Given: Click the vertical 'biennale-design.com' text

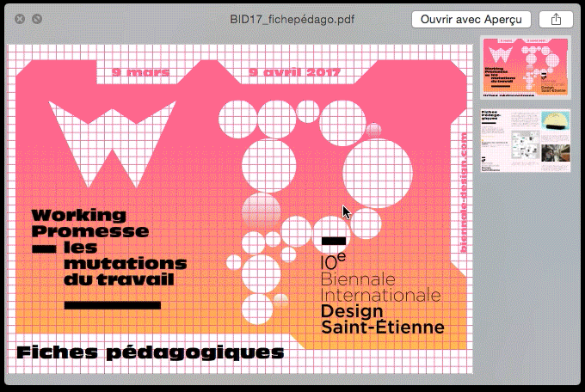Looking at the screenshot, I should (x=464, y=193).
